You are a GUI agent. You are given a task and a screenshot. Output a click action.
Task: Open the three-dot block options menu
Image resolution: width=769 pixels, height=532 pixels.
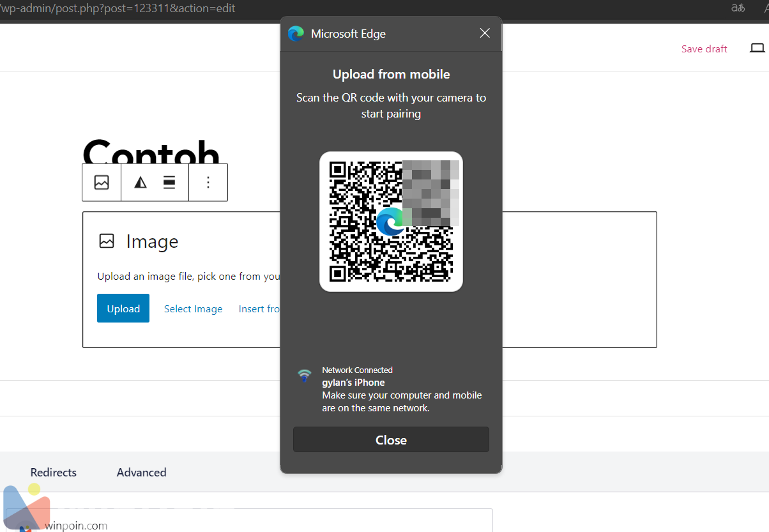[x=208, y=183]
